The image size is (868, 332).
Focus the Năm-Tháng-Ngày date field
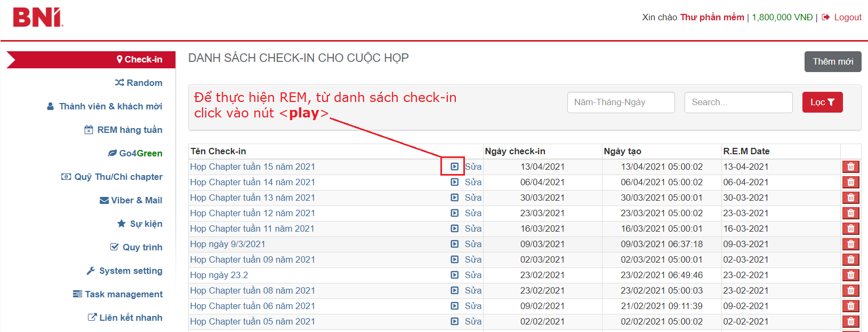click(621, 102)
